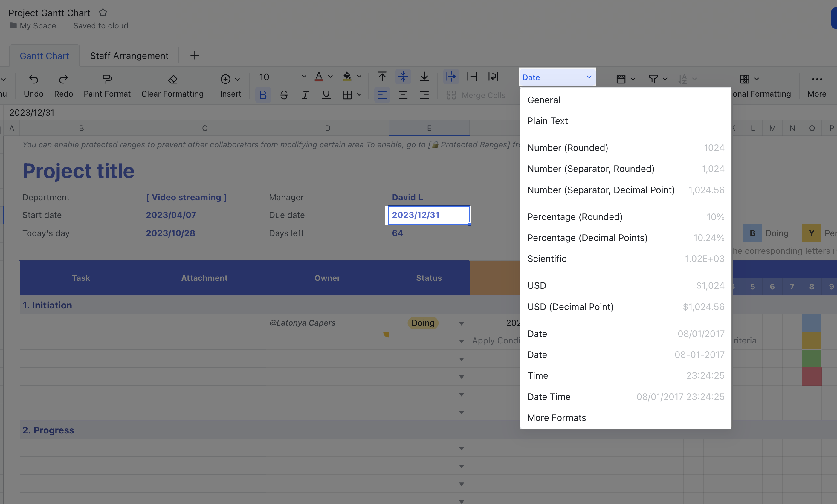Click the Doing status tag
The height and width of the screenshot is (504, 837).
tap(423, 323)
